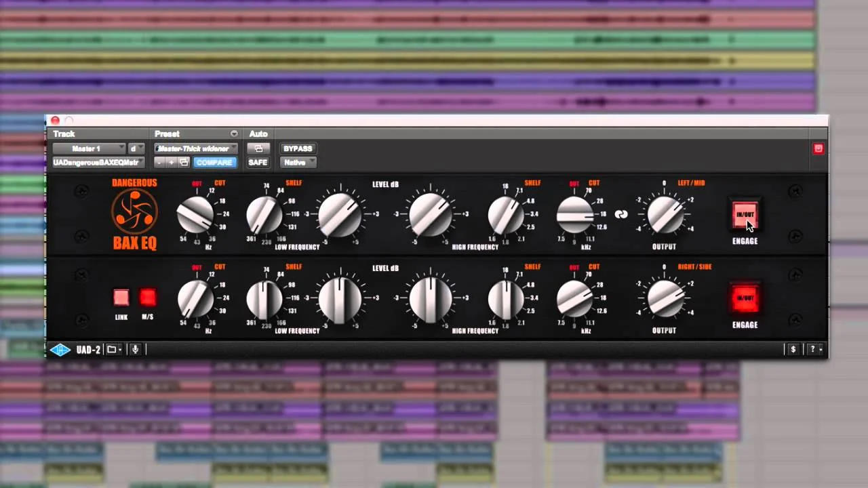Viewport: 868px width, 488px height.
Task: Adjust the Right/Side OUTPUT knob
Action: pos(665,298)
